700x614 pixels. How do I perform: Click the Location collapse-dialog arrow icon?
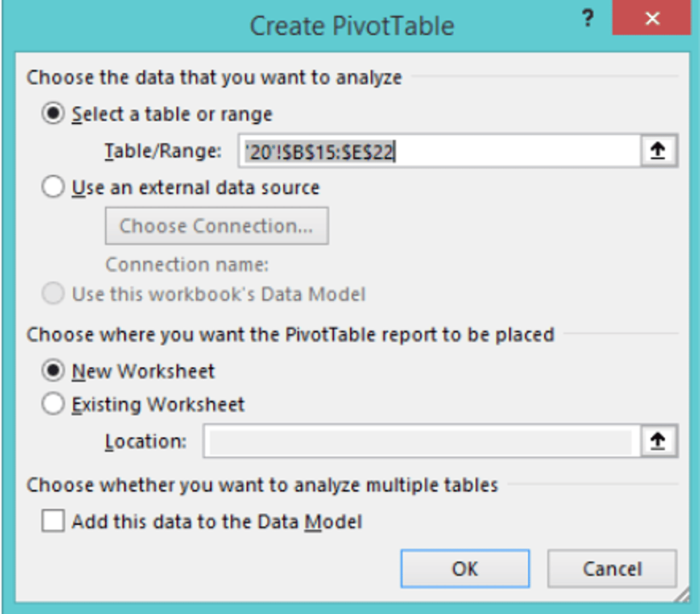point(658,440)
